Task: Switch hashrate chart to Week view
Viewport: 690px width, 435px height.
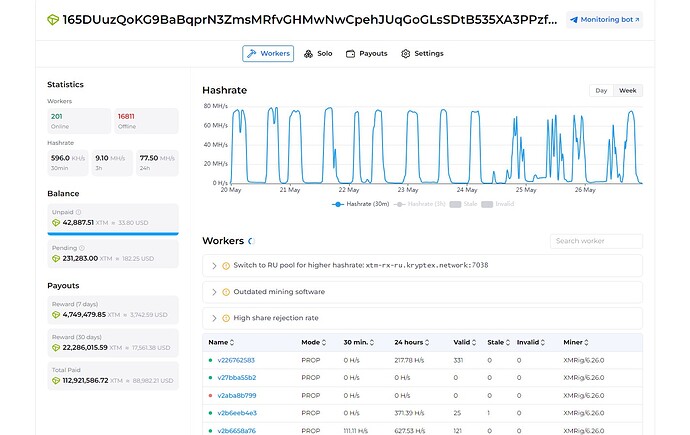Action: tap(628, 91)
